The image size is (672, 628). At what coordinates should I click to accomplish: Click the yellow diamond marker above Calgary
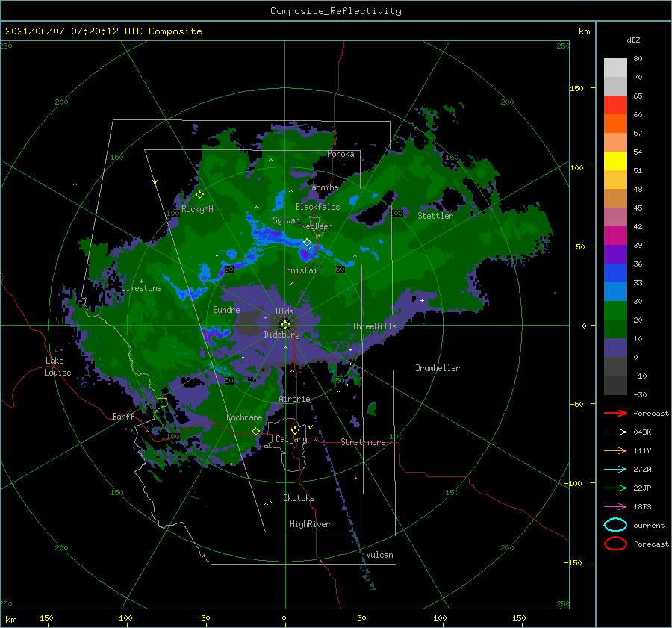tap(295, 430)
